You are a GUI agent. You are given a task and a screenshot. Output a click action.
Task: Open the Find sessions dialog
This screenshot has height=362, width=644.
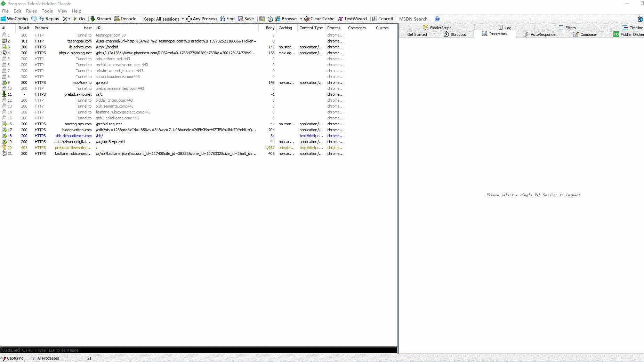click(x=227, y=19)
